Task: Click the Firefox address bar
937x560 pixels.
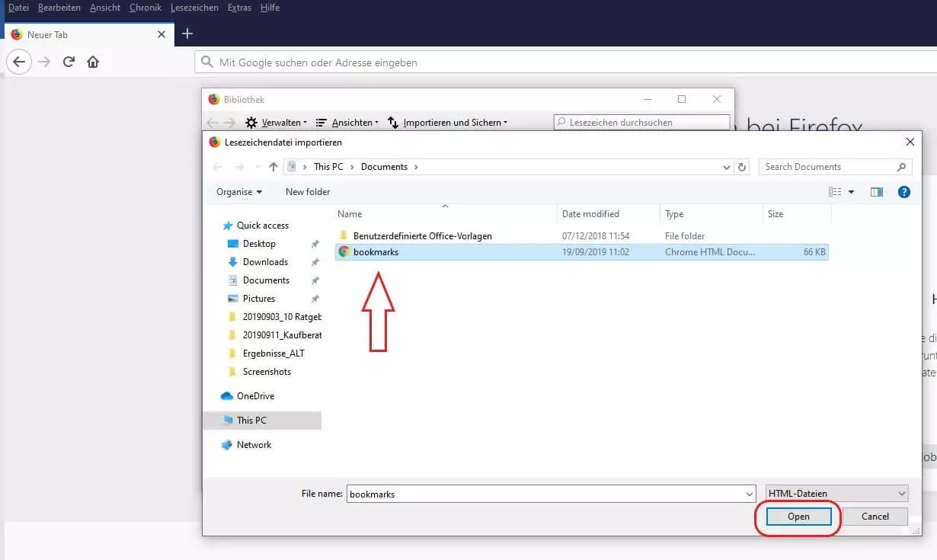Action: [566, 62]
